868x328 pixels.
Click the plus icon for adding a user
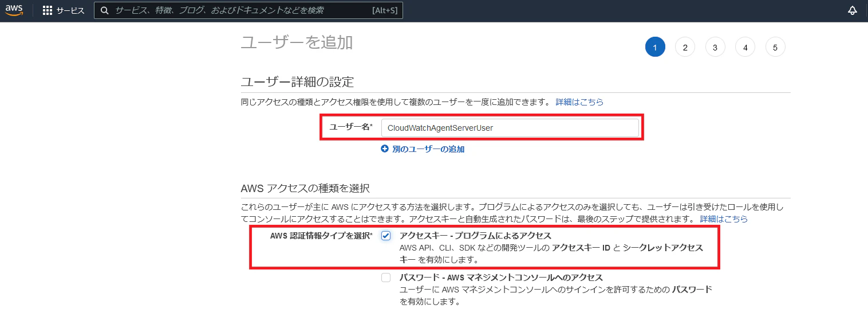(385, 149)
